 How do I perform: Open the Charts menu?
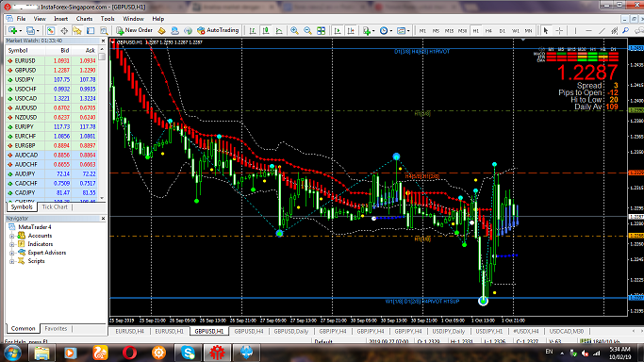pos(84,19)
